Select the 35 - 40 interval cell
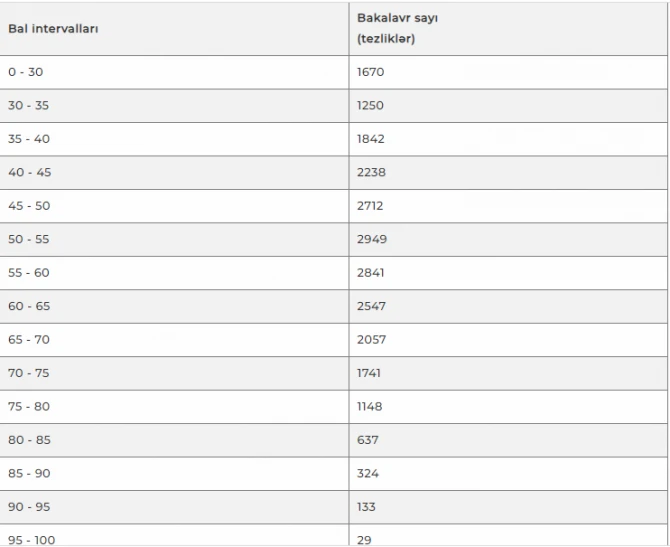 [174, 139]
